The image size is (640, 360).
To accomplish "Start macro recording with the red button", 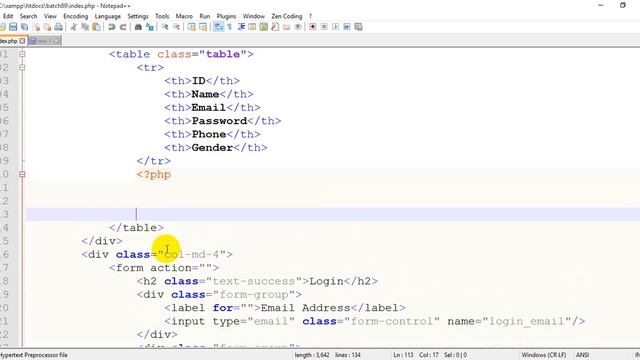I will click(x=313, y=27).
